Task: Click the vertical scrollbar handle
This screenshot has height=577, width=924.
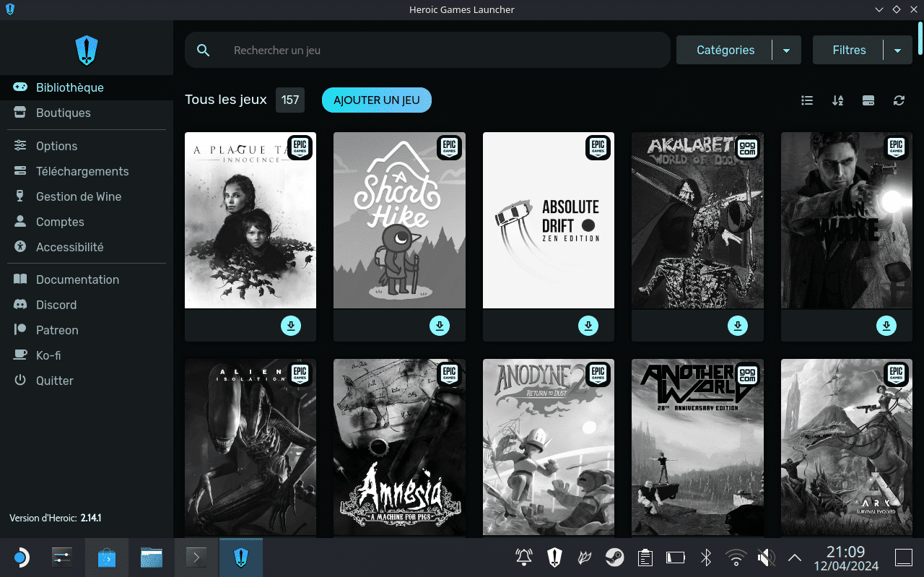Action: tap(920, 38)
